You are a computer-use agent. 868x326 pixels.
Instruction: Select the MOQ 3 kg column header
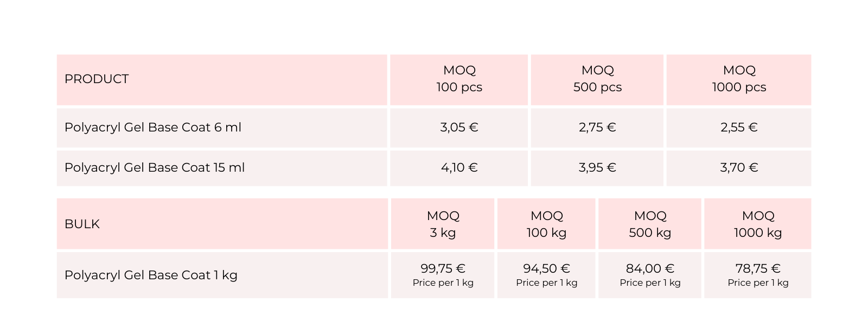(443, 224)
